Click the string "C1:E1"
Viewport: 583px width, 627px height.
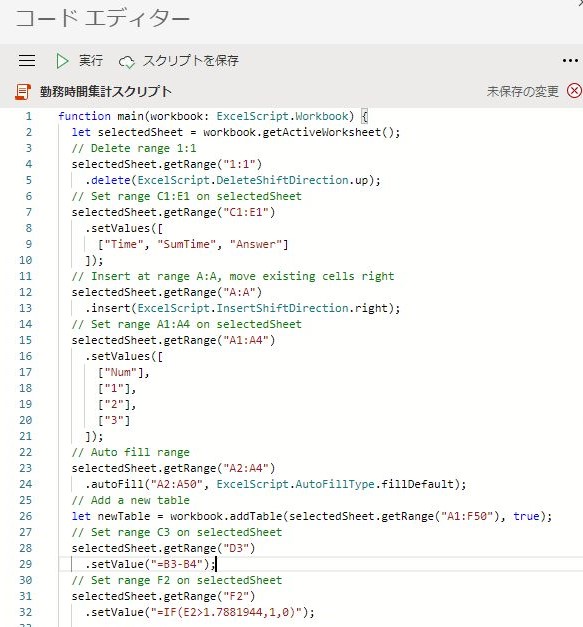(x=246, y=212)
